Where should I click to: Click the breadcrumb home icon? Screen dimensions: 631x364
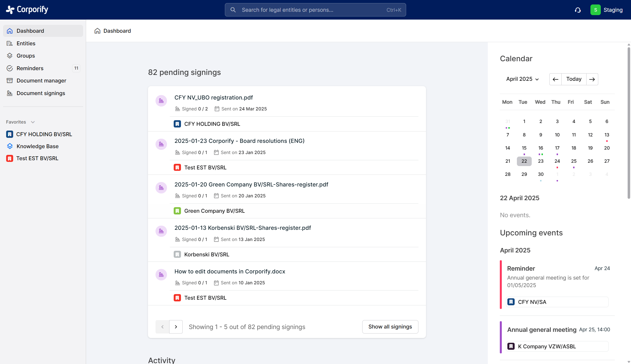(97, 31)
